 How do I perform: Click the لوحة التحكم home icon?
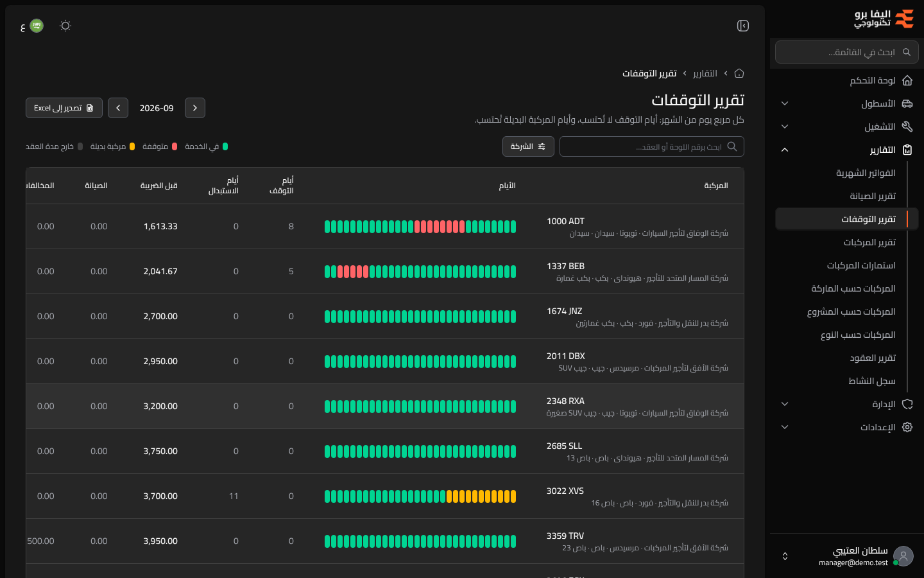click(x=907, y=80)
